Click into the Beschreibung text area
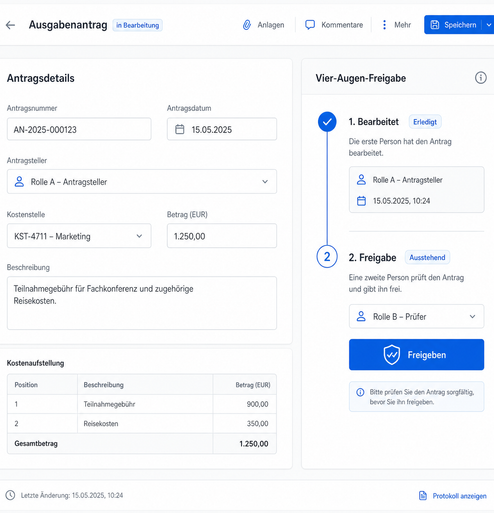This screenshot has height=513, width=494. [142, 303]
